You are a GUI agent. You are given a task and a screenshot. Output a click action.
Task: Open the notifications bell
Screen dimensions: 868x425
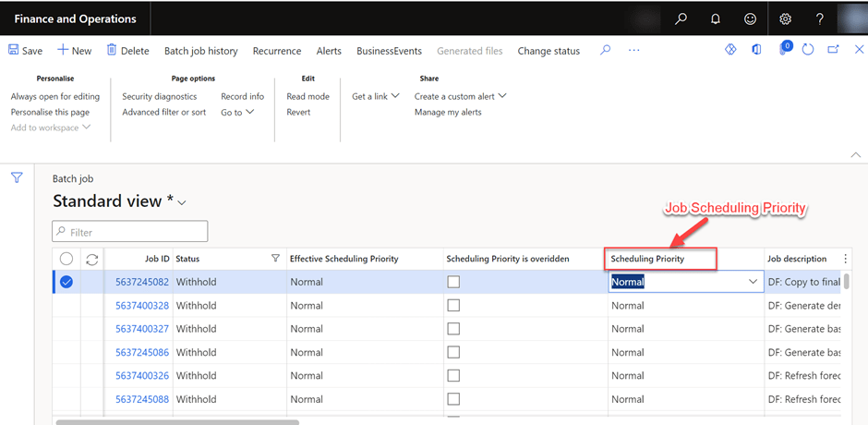tap(716, 18)
